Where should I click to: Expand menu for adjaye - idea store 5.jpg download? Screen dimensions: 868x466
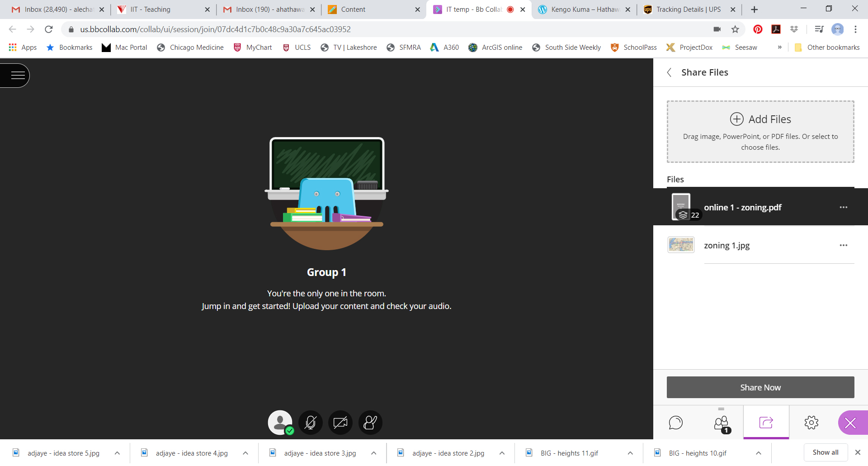(x=117, y=453)
